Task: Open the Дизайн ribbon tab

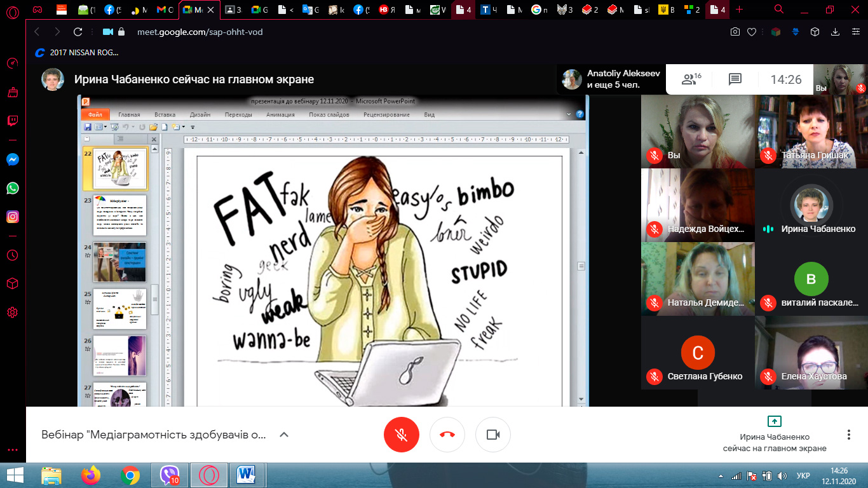Action: [x=200, y=115]
